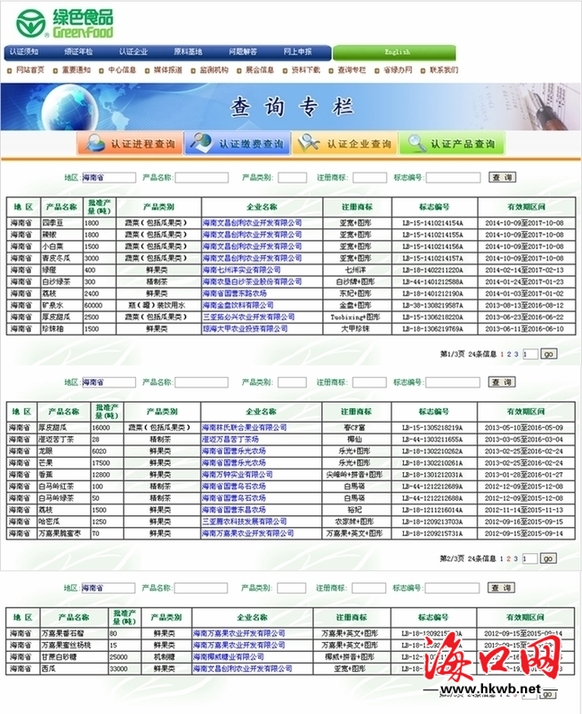The height and width of the screenshot is (714, 582).
Task: Switch to the English version
Action: point(394,52)
